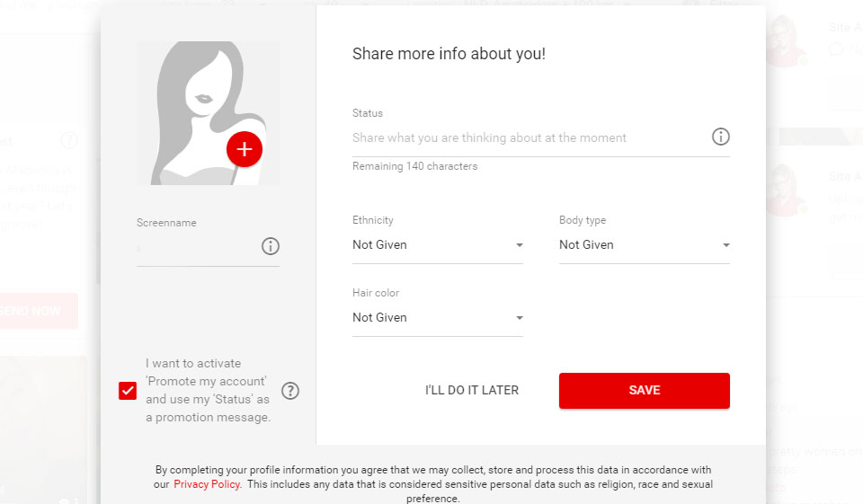863x504 pixels.
Task: Open the Hair color dropdown
Action: click(x=437, y=318)
